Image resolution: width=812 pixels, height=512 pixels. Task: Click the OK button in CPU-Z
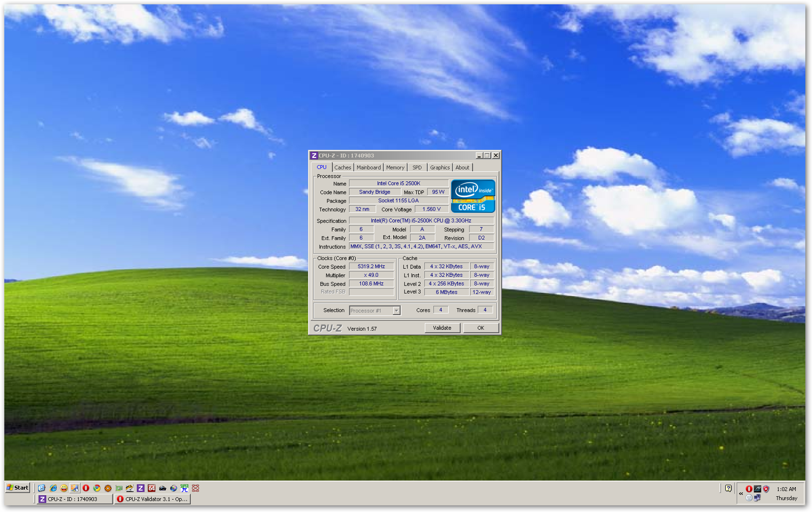click(x=481, y=328)
